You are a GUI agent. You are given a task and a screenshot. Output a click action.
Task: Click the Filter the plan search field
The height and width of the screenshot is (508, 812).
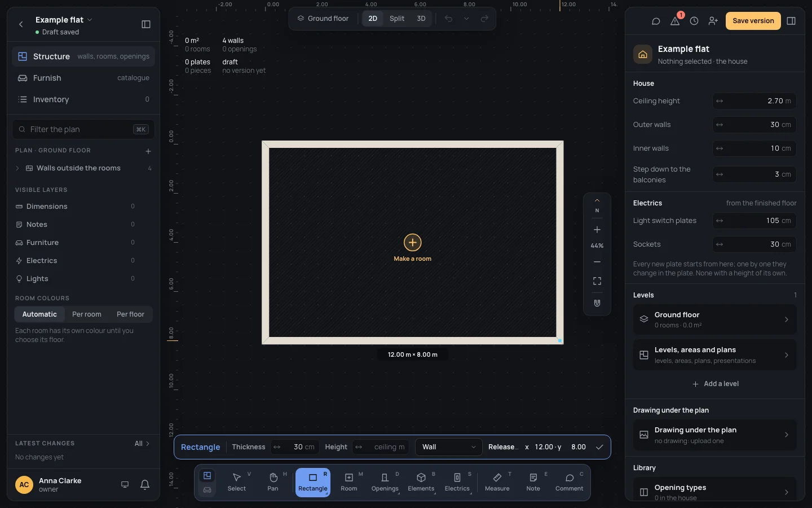coord(83,129)
